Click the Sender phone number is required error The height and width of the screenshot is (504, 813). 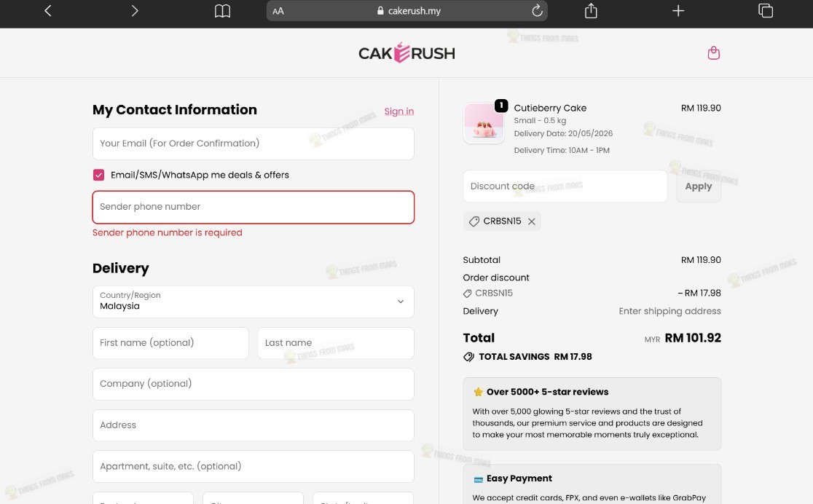pos(167,232)
